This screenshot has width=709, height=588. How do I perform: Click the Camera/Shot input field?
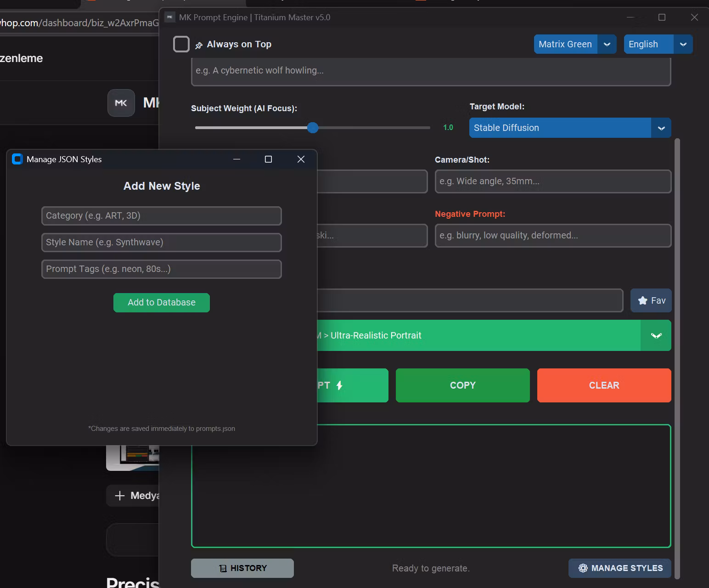point(553,181)
